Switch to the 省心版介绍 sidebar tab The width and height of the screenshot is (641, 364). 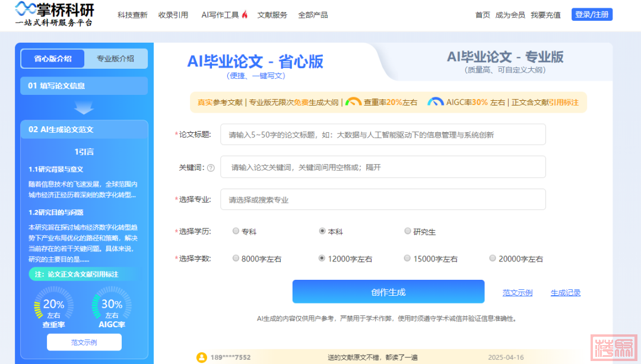tap(53, 59)
